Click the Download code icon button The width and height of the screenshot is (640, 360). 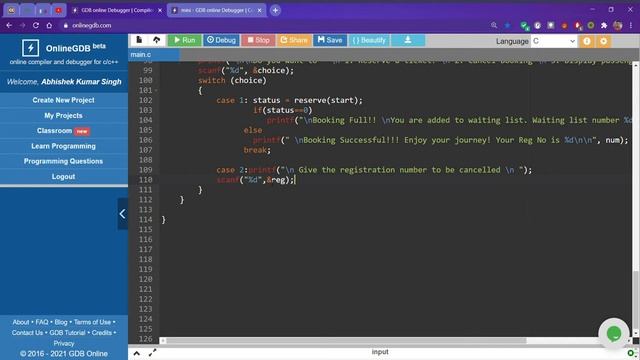(x=408, y=40)
